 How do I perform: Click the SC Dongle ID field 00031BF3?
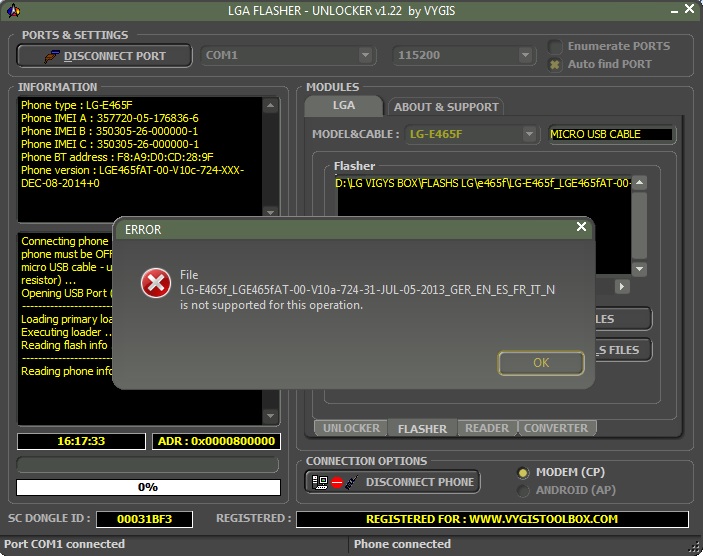pyautogui.click(x=144, y=519)
